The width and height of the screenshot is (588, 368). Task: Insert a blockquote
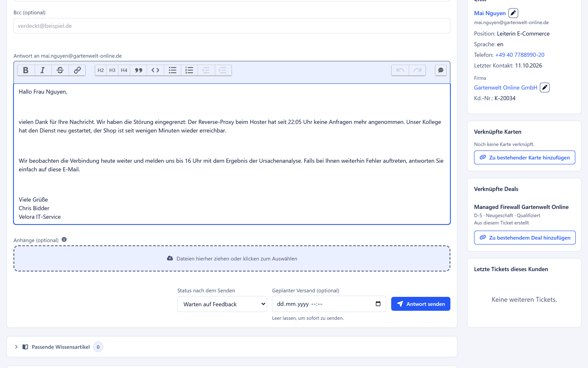[x=138, y=70]
